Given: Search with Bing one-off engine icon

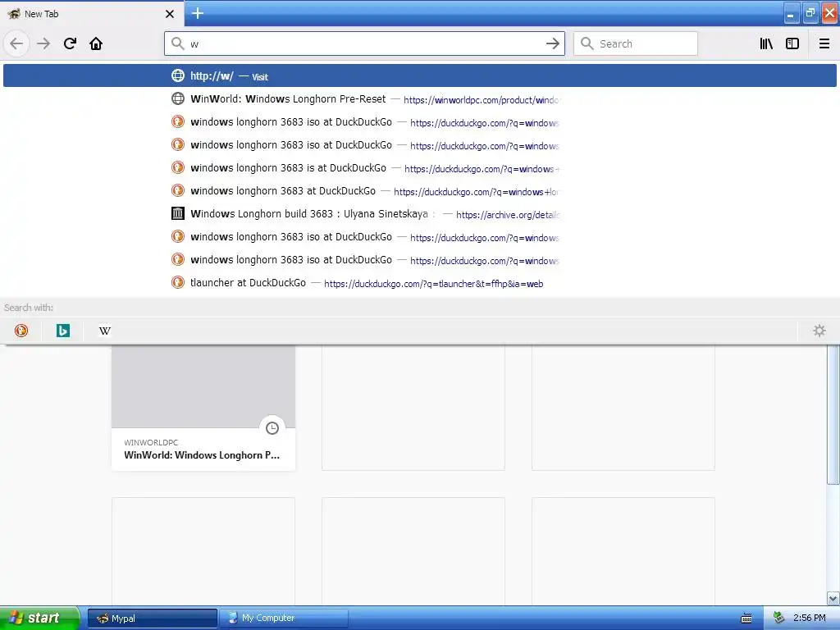Looking at the screenshot, I should point(63,331).
